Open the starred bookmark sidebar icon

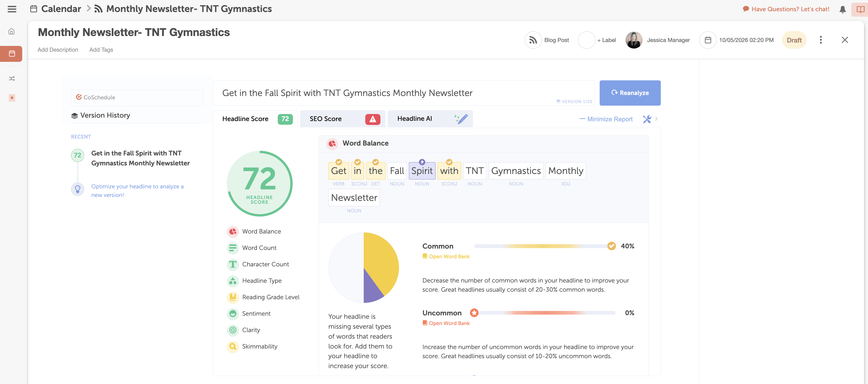coord(12,98)
